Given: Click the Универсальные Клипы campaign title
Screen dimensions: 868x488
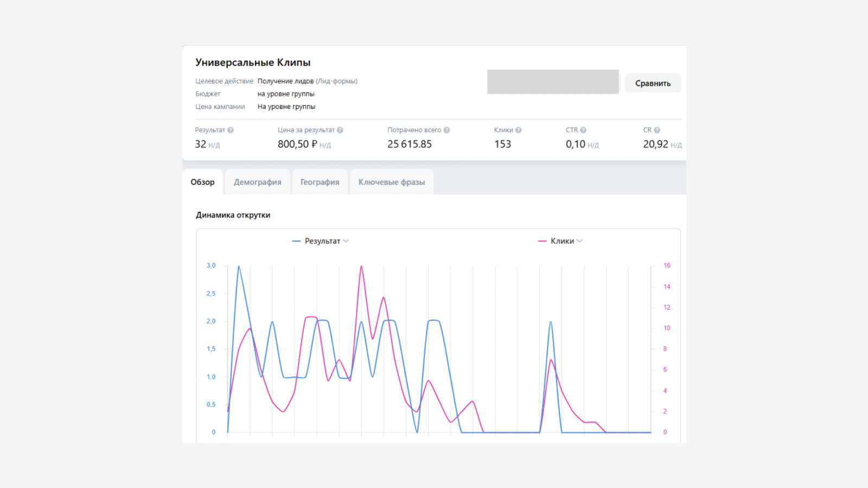Looking at the screenshot, I should (253, 62).
